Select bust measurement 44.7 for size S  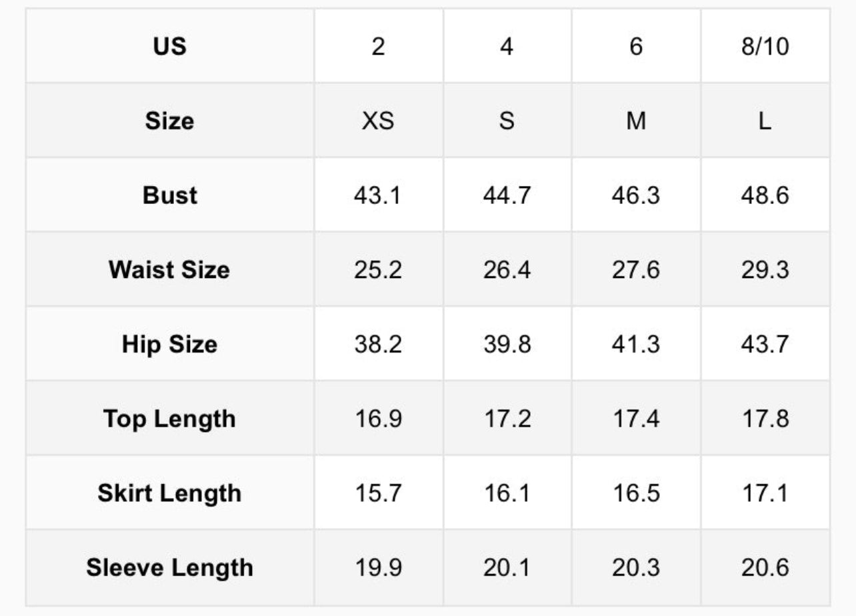coord(507,195)
